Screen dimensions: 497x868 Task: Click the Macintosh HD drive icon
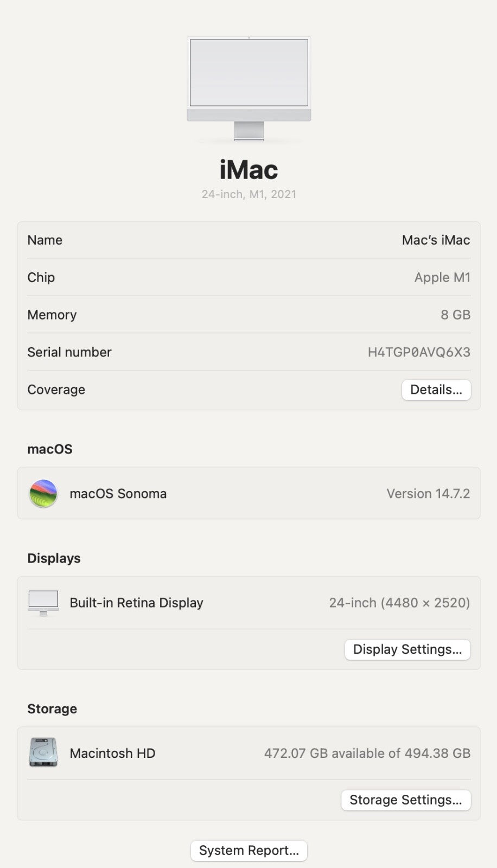(43, 752)
